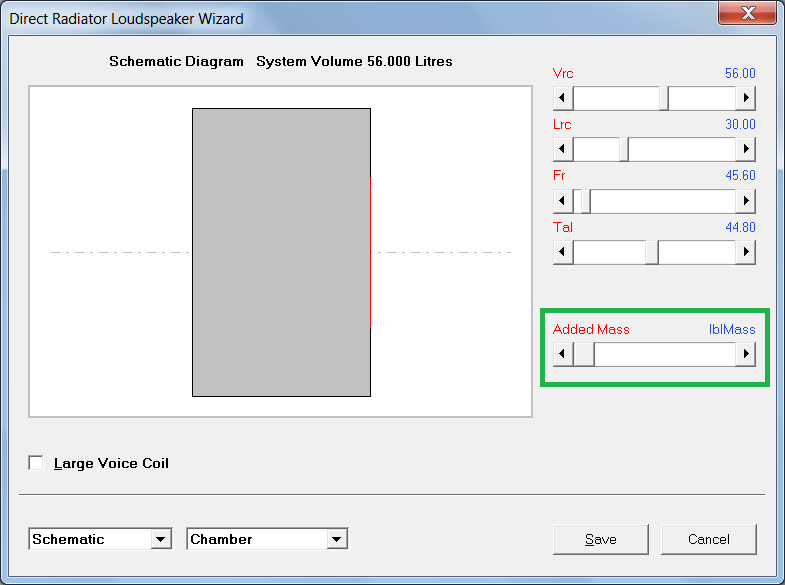Click the Added Mass slider thumb

point(584,354)
